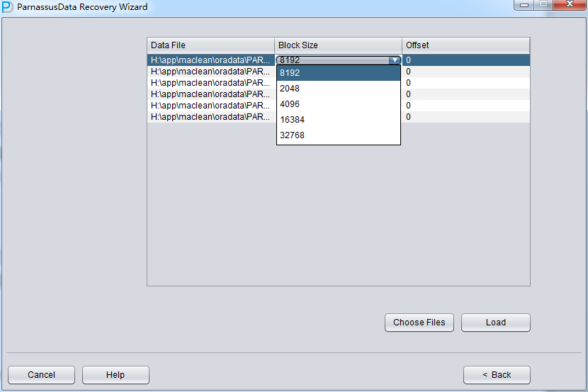588x392 pixels.
Task: Click the Choose Files button
Action: click(x=419, y=323)
